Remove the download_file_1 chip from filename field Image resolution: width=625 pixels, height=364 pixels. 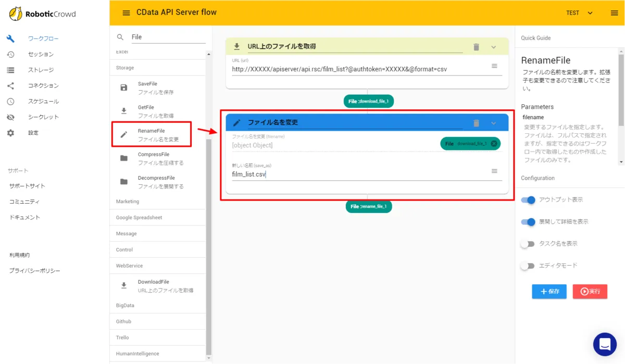[x=494, y=144]
